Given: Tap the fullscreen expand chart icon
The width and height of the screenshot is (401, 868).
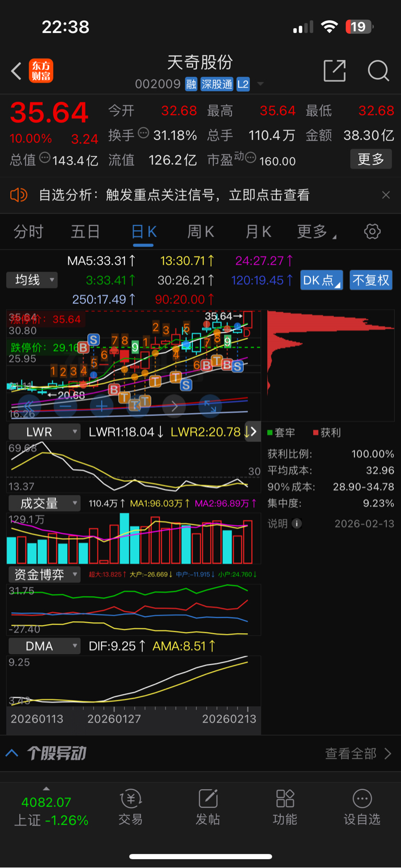Looking at the screenshot, I should (210, 406).
